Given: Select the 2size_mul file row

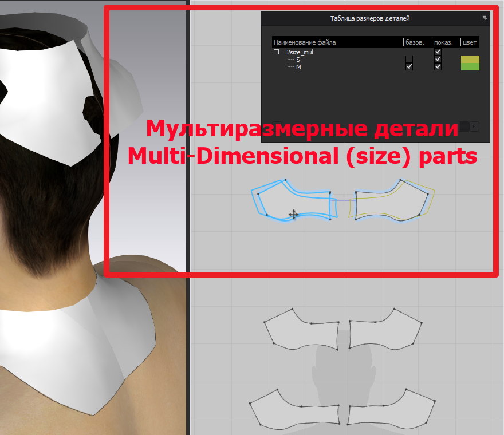Looking at the screenshot, I should click(300, 52).
